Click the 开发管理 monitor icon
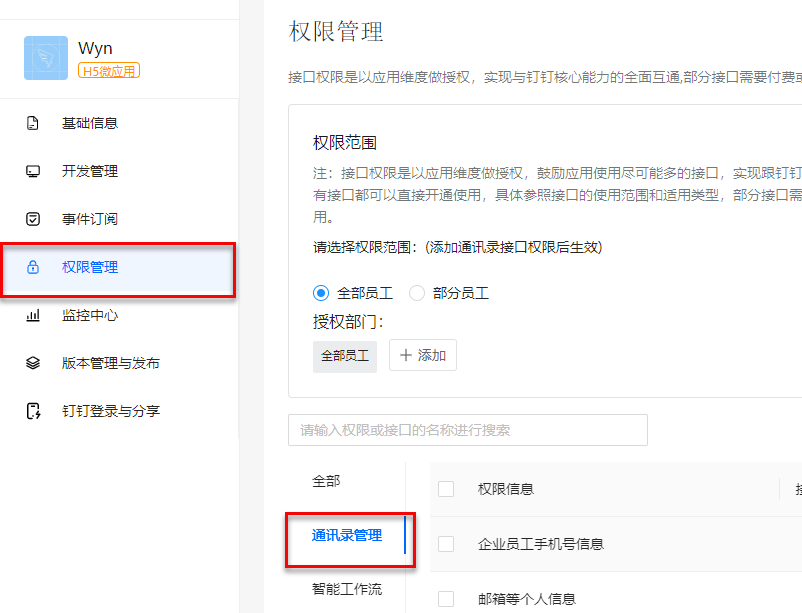The image size is (802, 613). 33,171
